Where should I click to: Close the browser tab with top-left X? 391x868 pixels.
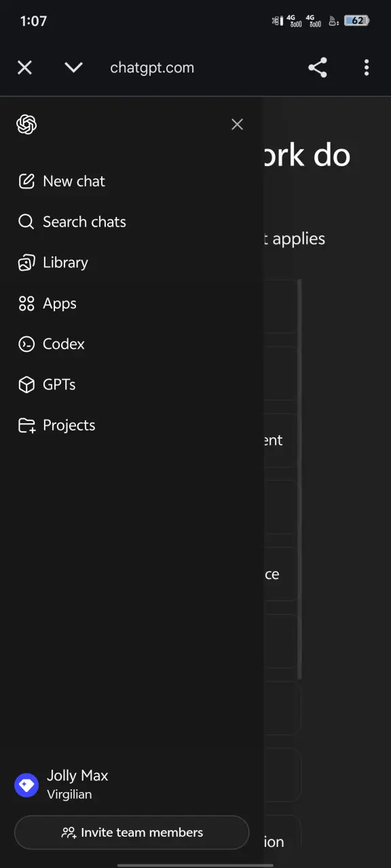24,67
